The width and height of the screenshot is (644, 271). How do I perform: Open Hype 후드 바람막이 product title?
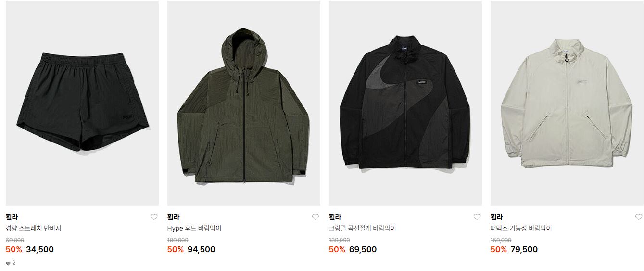click(x=194, y=228)
